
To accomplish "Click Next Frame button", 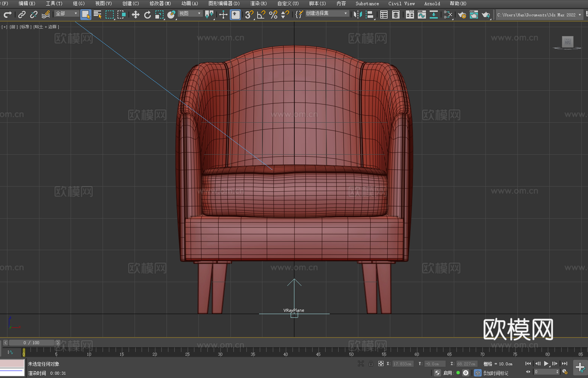I will click(555, 364).
